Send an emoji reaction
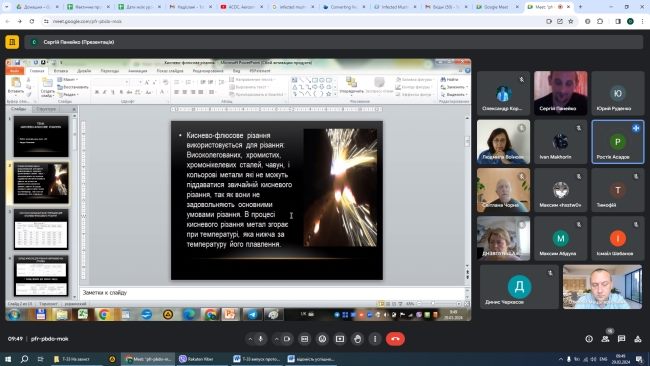 (x=323, y=339)
